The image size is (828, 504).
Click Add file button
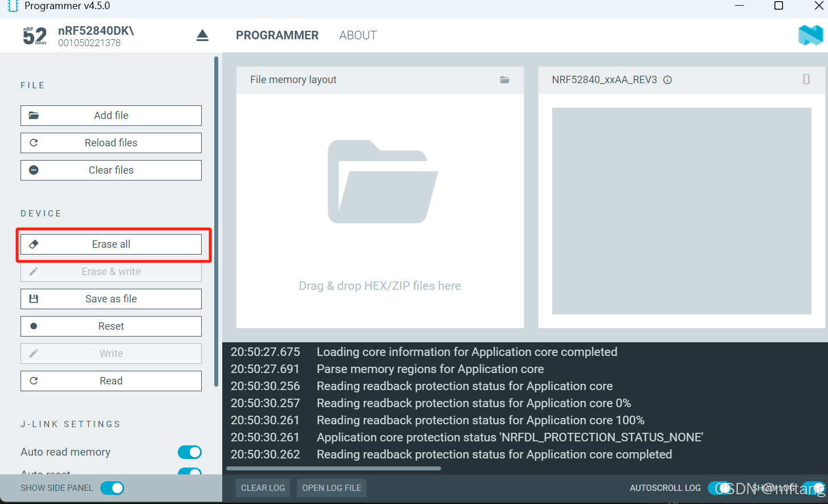111,116
